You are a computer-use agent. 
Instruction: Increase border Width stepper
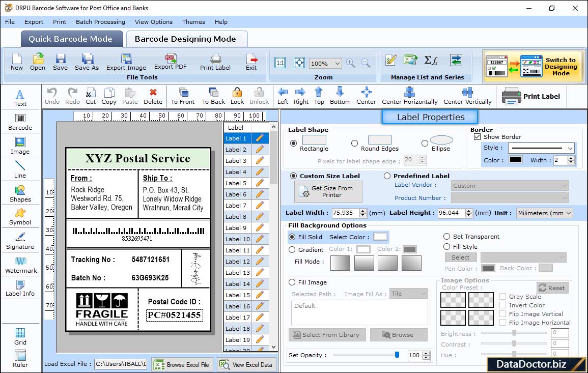[x=571, y=158]
